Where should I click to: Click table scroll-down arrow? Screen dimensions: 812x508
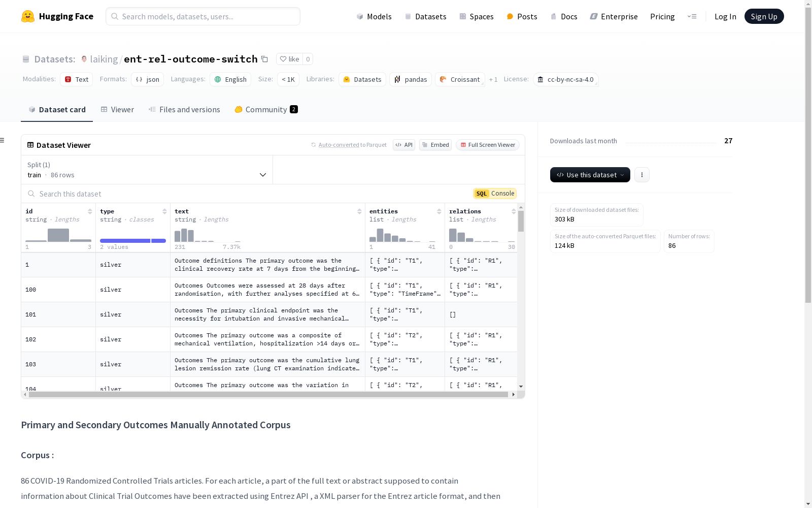point(521,387)
